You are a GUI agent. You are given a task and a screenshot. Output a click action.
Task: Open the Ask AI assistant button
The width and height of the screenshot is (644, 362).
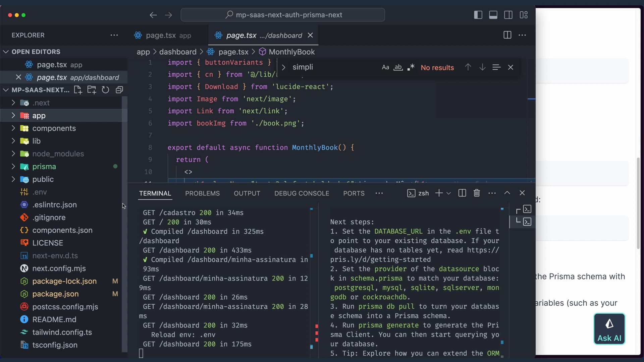tap(609, 329)
